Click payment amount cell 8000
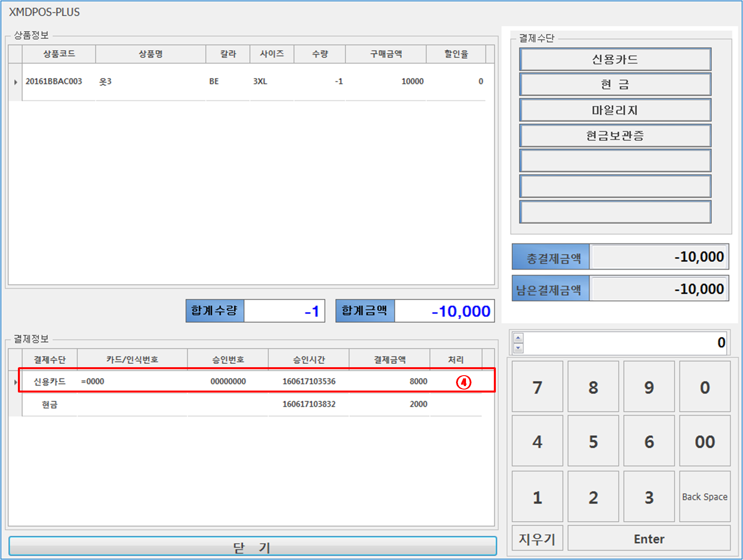Image resolution: width=743 pixels, height=560 pixels. point(390,382)
